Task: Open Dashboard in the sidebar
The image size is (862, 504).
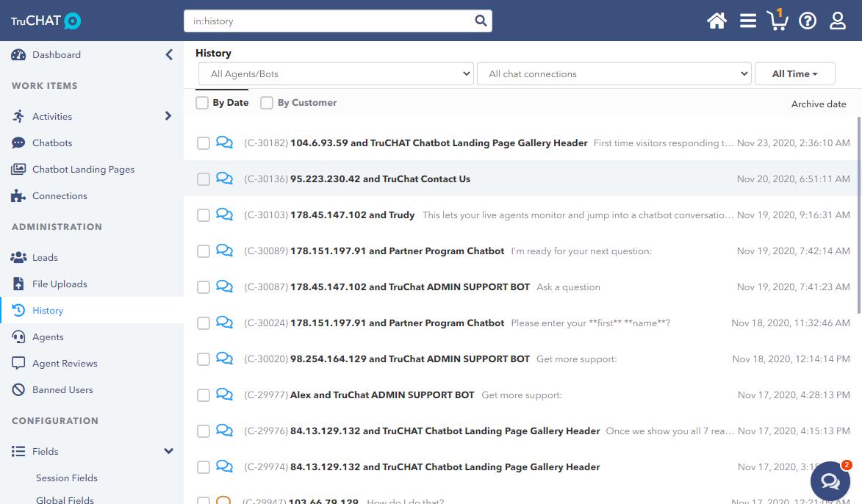Action: click(x=57, y=55)
